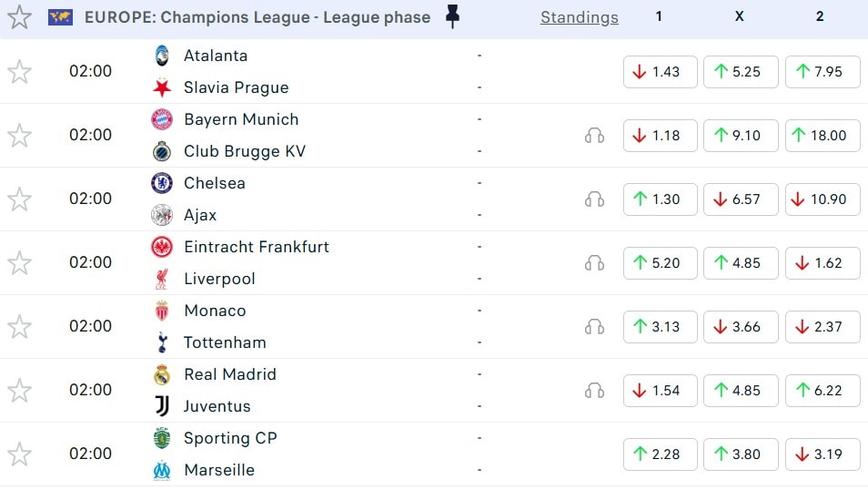This screenshot has width=868, height=490.
Task: Star the Atalanta vs Slavia Prague match
Action: (x=19, y=72)
